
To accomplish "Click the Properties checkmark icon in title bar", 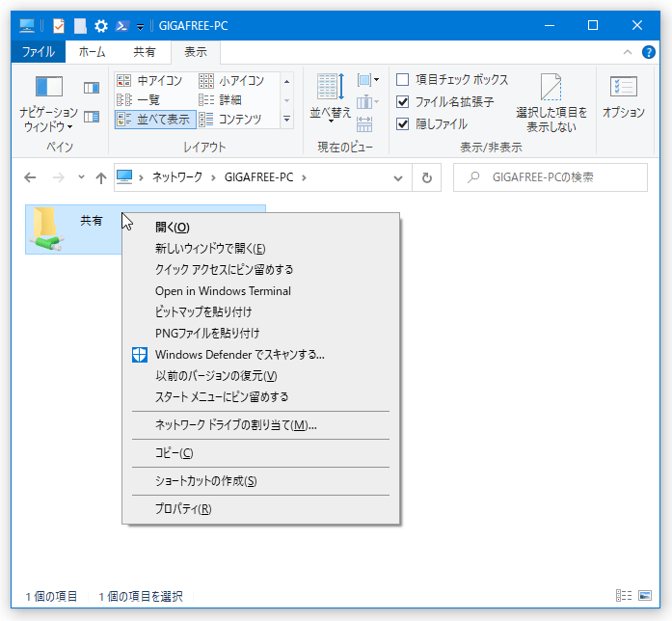I will coord(58,26).
